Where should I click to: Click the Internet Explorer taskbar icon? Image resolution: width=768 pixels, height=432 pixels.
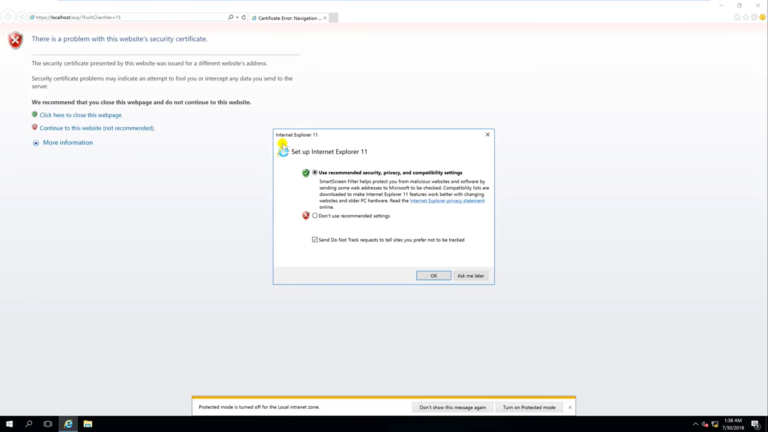tap(68, 424)
